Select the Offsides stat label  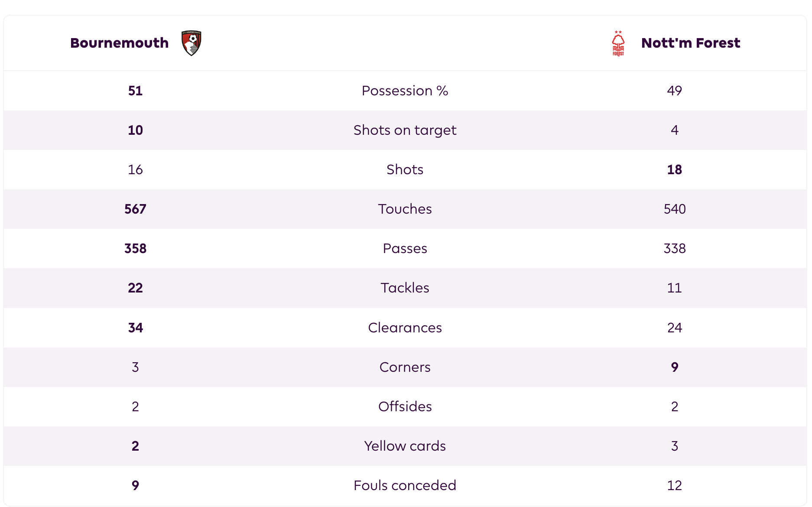(405, 406)
